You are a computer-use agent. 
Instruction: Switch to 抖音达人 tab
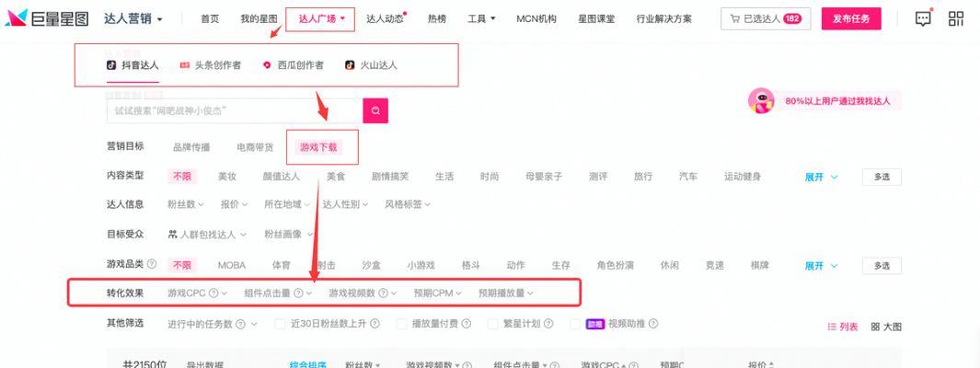133,65
